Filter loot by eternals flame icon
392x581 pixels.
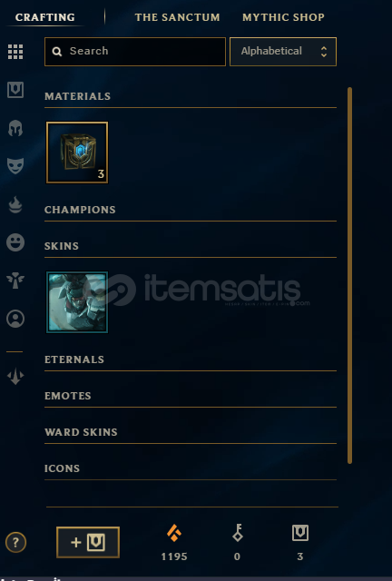tap(15, 205)
